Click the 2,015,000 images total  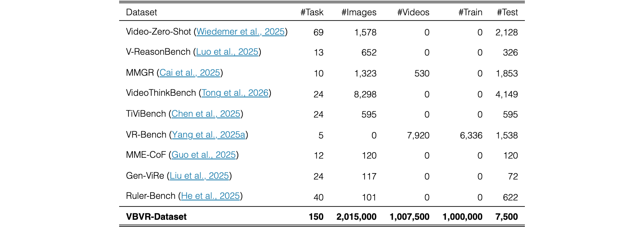click(x=357, y=217)
